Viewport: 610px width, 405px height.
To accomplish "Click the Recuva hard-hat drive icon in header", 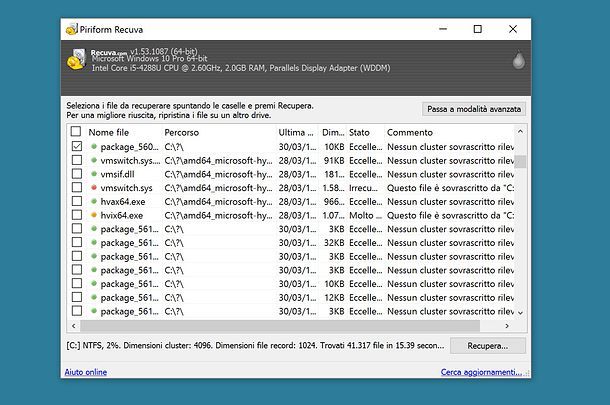I will 76,59.
